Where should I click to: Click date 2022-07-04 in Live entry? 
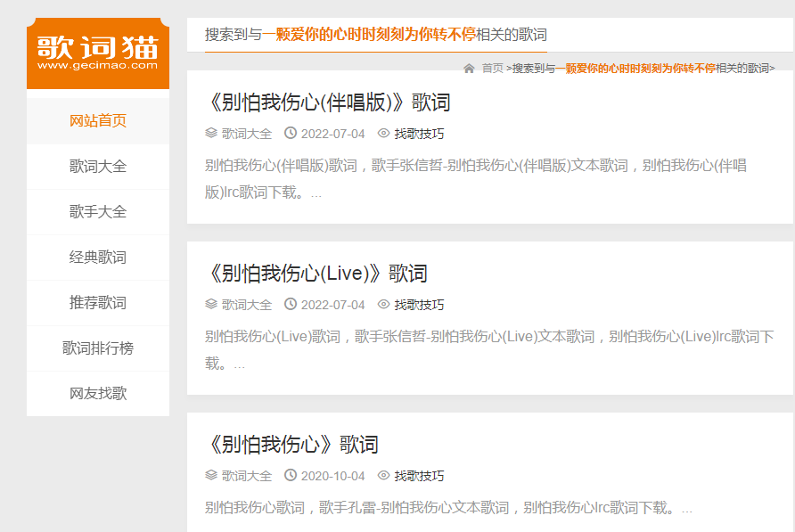coord(332,305)
